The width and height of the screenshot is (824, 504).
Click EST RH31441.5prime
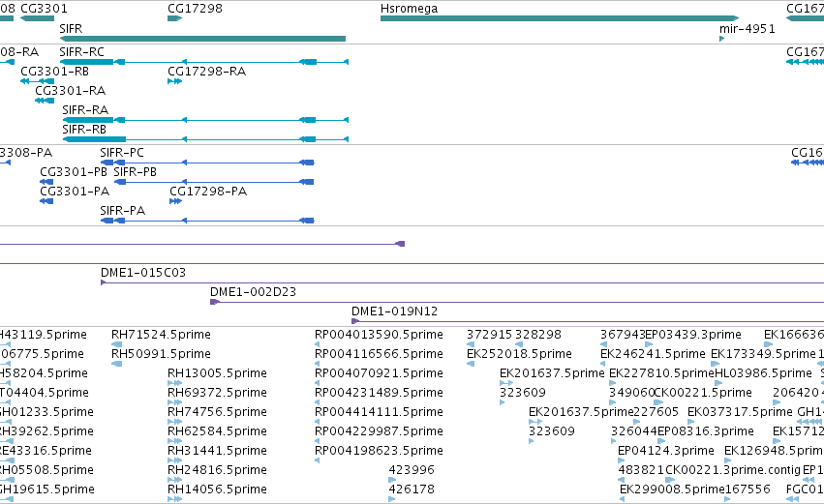click(217, 451)
